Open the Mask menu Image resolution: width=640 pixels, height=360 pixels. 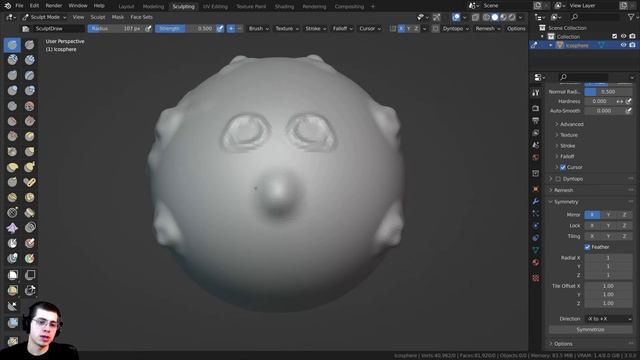118,17
